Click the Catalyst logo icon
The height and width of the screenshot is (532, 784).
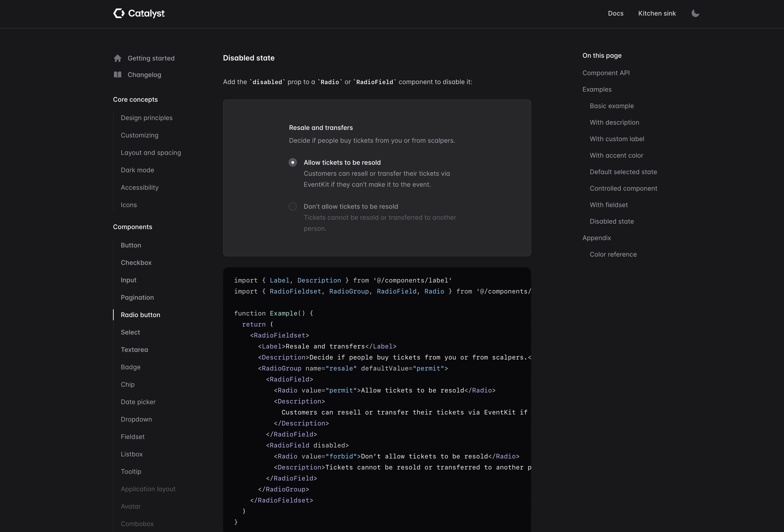coord(119,14)
